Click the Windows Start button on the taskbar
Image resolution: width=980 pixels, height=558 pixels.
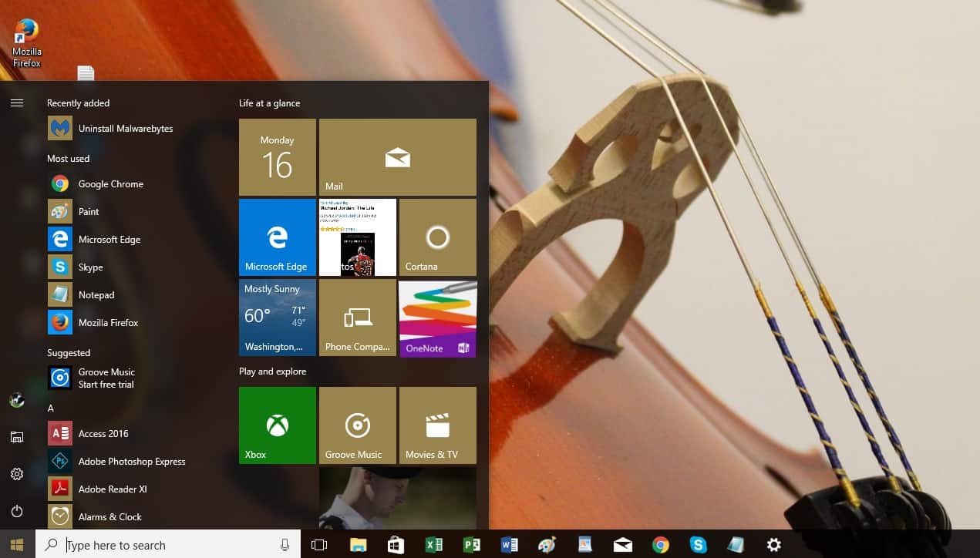[17, 545]
